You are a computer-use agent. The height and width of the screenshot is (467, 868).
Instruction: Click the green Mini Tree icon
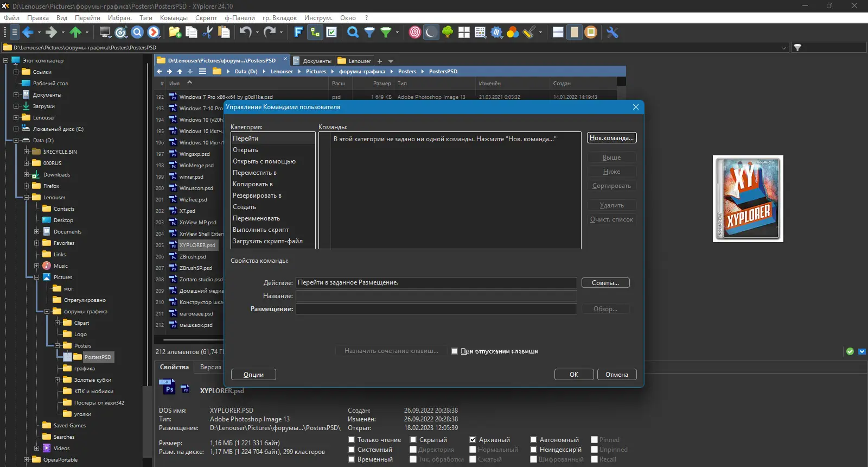pyautogui.click(x=448, y=33)
